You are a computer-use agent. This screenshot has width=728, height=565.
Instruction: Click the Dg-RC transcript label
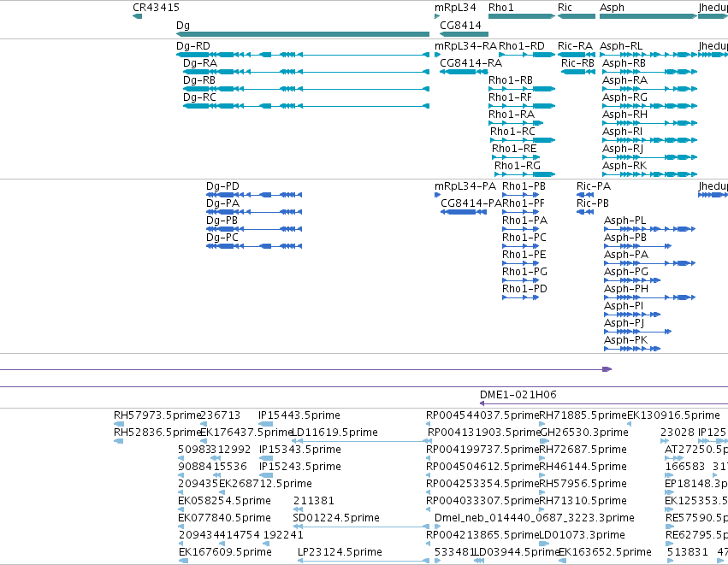pyautogui.click(x=199, y=97)
